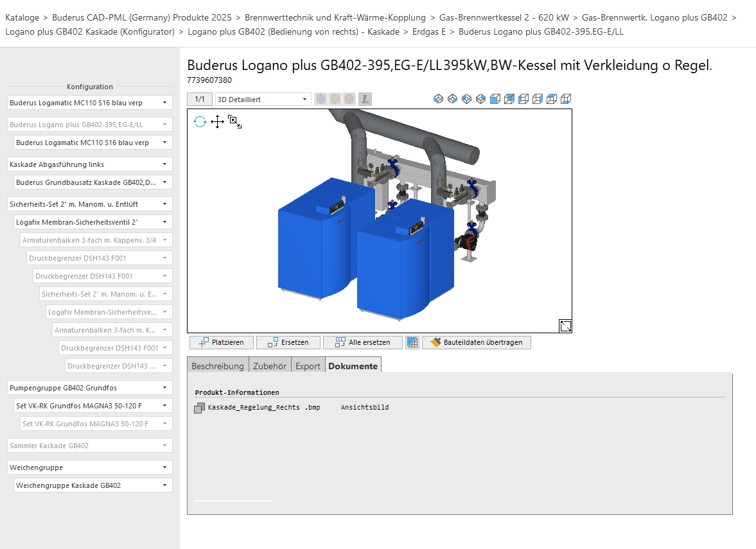
Task: Click the blue shading sphere icon
Action: pyautogui.click(x=321, y=100)
